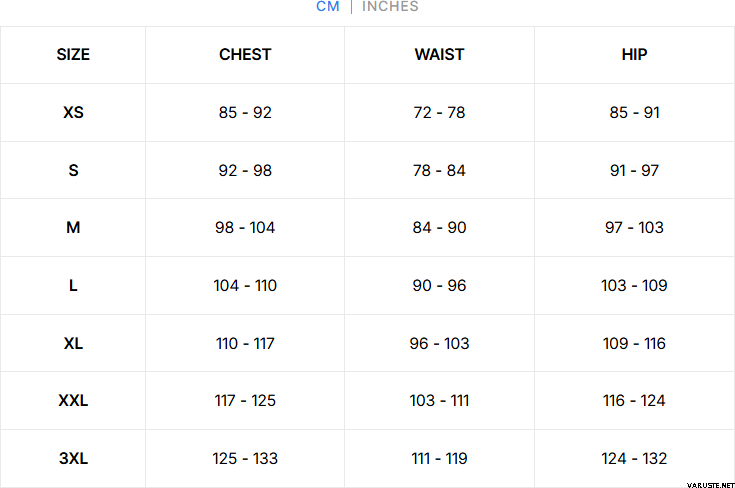Select the XXL size row label
The width and height of the screenshot is (735, 488).
tap(73, 401)
